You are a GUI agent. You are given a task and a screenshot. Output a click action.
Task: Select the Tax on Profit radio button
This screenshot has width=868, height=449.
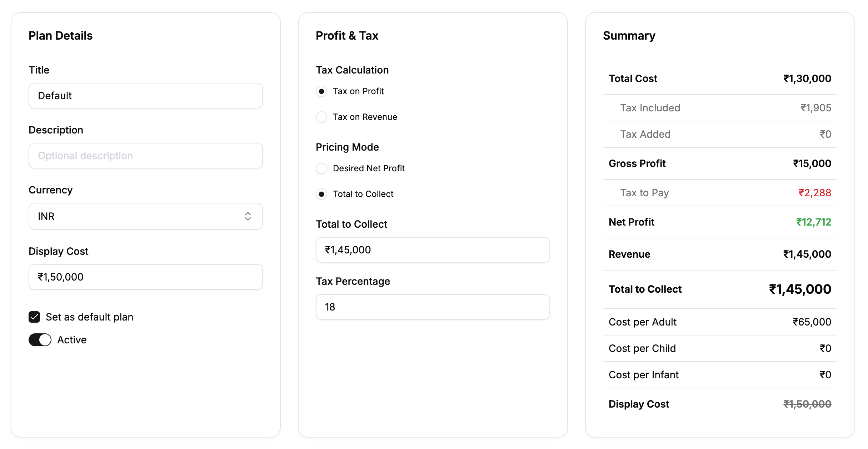[321, 91]
